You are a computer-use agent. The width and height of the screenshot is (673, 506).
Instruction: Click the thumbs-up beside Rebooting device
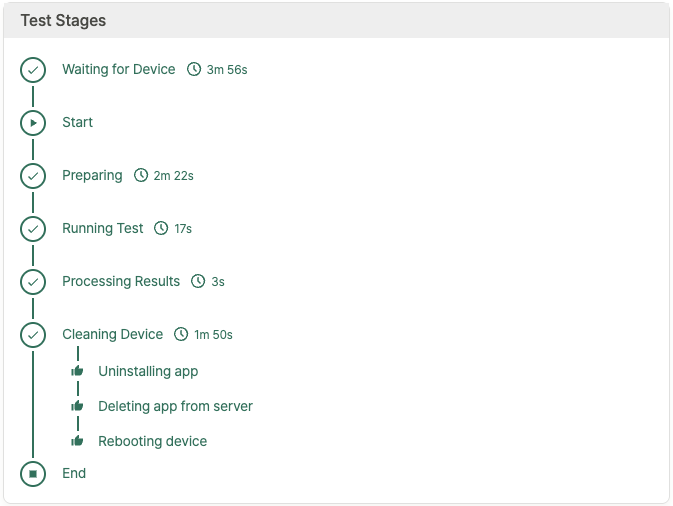tap(78, 441)
